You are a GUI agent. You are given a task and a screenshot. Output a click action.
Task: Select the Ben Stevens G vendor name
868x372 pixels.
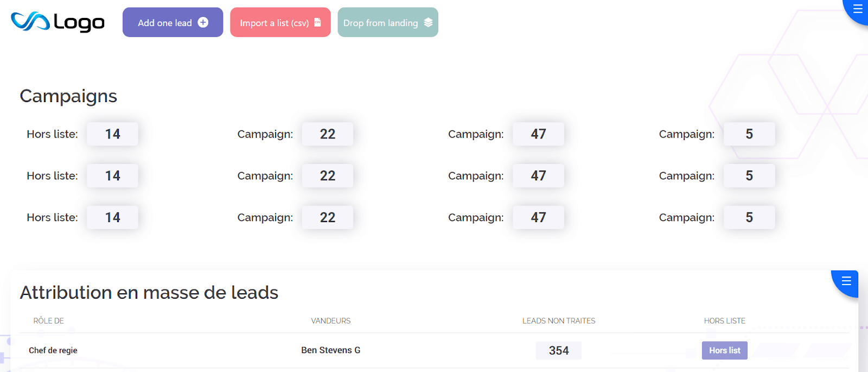point(331,350)
